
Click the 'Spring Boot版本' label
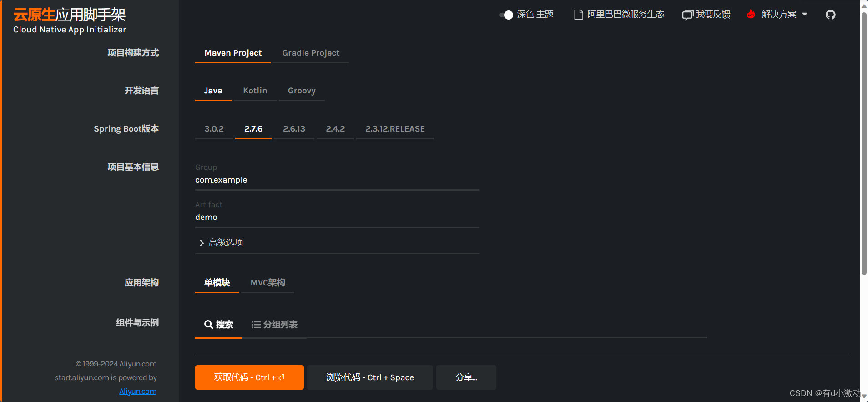coord(126,129)
